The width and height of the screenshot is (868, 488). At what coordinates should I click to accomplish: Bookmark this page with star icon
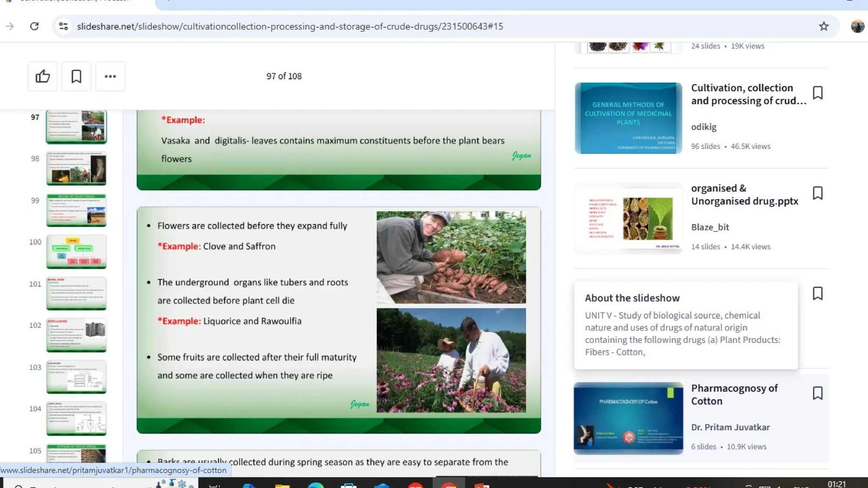click(823, 26)
